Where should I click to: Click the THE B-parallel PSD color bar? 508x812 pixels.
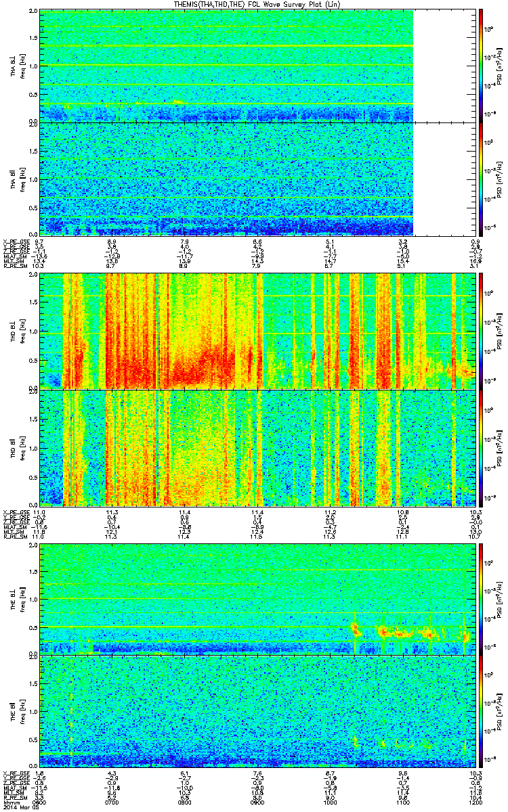point(480,711)
